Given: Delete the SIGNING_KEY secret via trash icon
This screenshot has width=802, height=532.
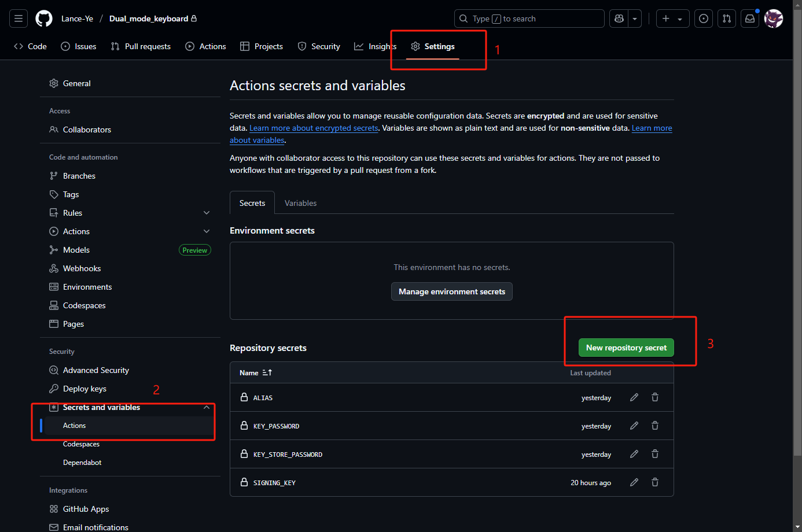Looking at the screenshot, I should pos(654,482).
